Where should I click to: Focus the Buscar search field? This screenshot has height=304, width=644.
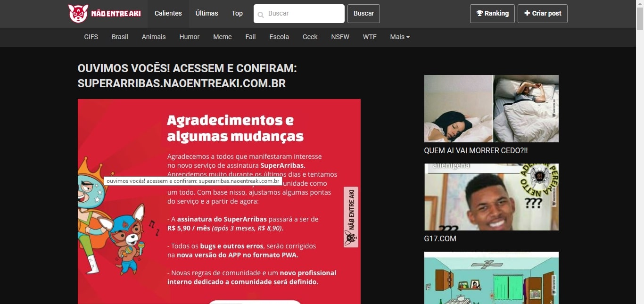pos(299,14)
